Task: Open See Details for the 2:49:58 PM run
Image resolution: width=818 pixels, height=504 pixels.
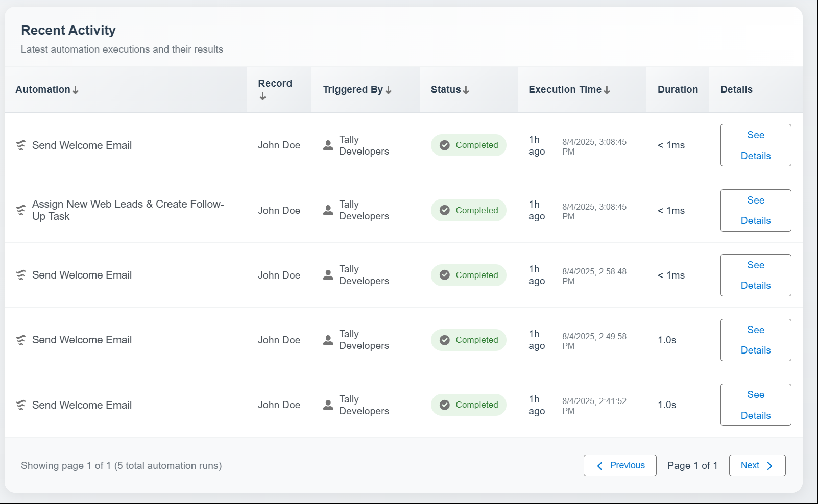Action: click(756, 340)
